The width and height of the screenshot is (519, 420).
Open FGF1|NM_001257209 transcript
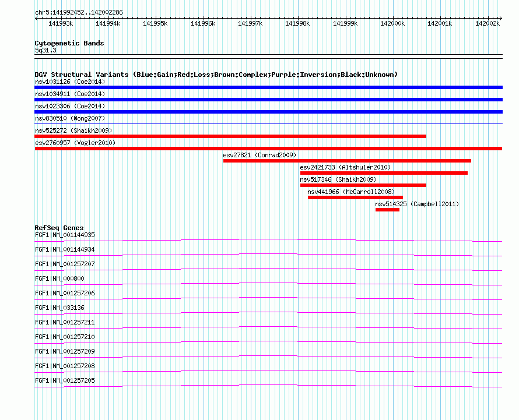click(65, 351)
